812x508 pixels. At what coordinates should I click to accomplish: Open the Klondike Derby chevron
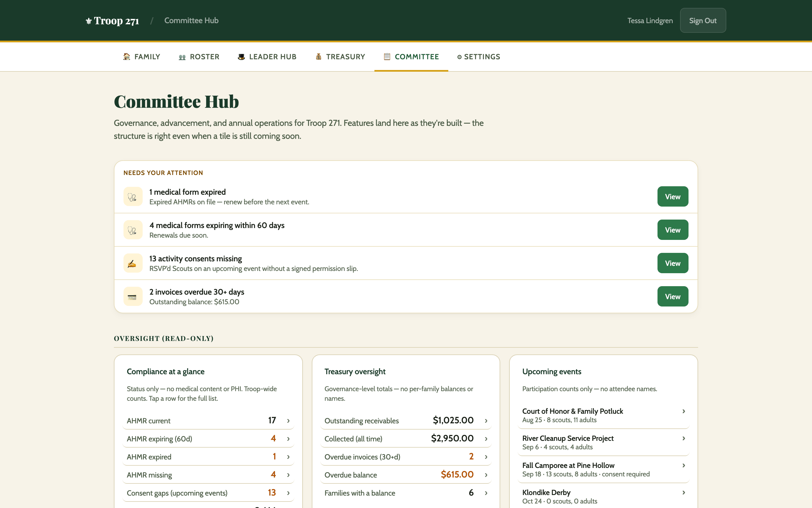(x=683, y=492)
